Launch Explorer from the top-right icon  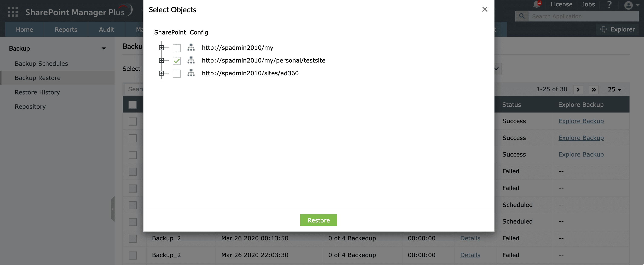(603, 29)
